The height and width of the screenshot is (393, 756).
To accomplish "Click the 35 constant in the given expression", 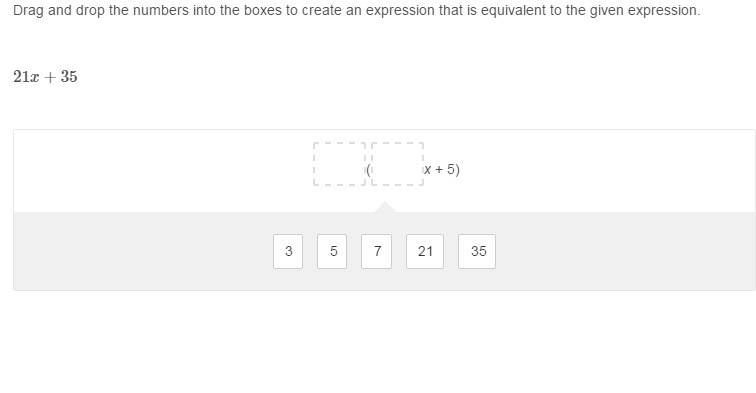I will point(69,77).
